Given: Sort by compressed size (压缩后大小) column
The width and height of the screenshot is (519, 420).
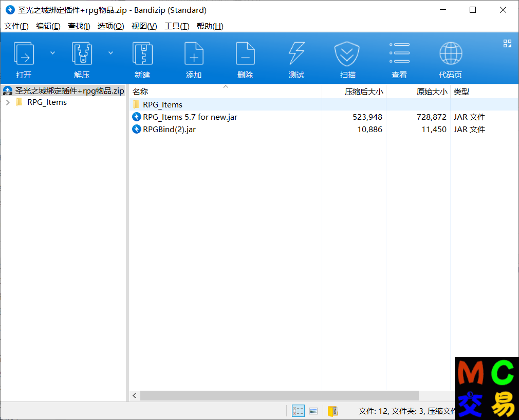Looking at the screenshot, I should click(x=354, y=92).
